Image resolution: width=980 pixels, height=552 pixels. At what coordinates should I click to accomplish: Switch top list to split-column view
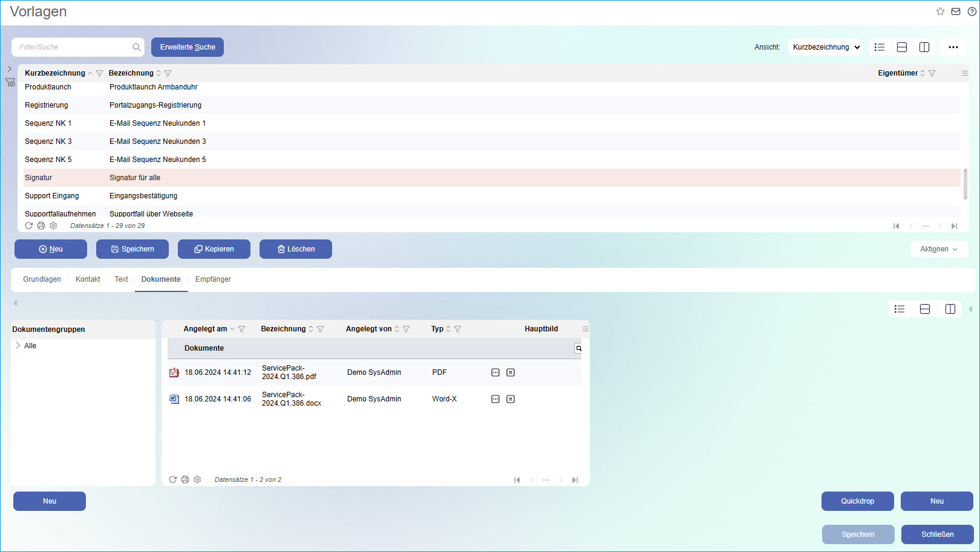pyautogui.click(x=924, y=47)
